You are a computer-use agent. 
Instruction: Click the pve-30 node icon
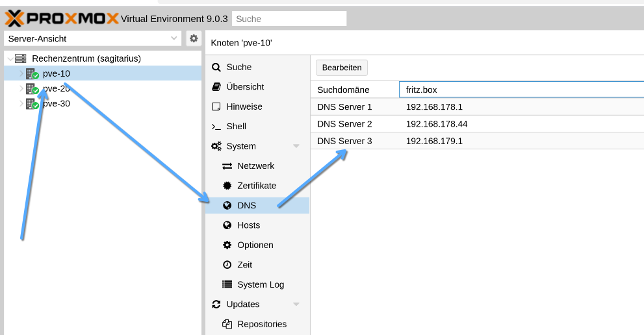coord(32,104)
